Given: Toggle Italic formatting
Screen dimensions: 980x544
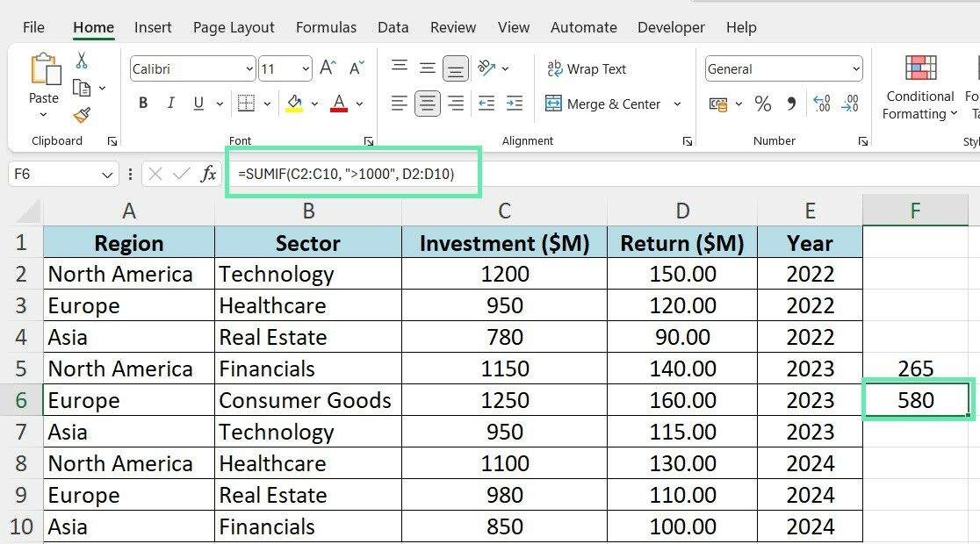Looking at the screenshot, I should [x=170, y=103].
